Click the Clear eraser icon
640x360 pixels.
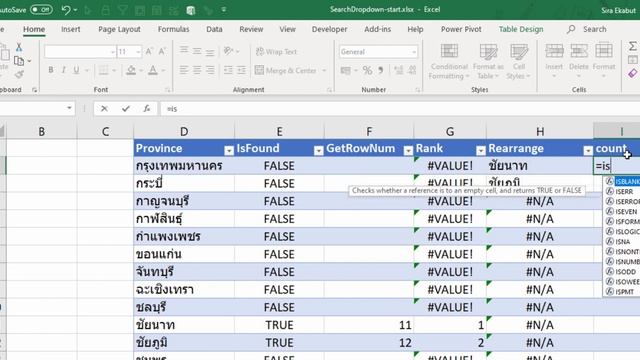point(632,73)
